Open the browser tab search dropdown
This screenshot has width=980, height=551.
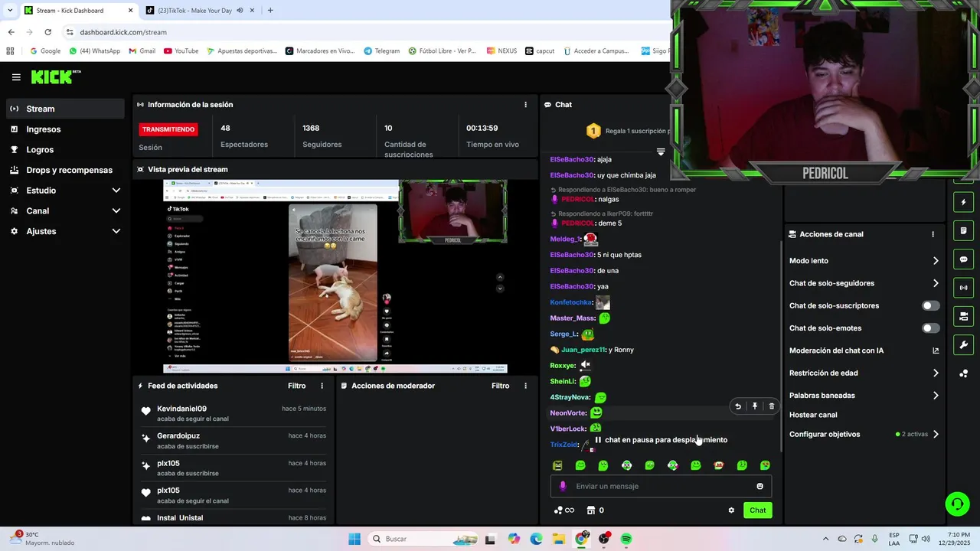[x=8, y=11]
